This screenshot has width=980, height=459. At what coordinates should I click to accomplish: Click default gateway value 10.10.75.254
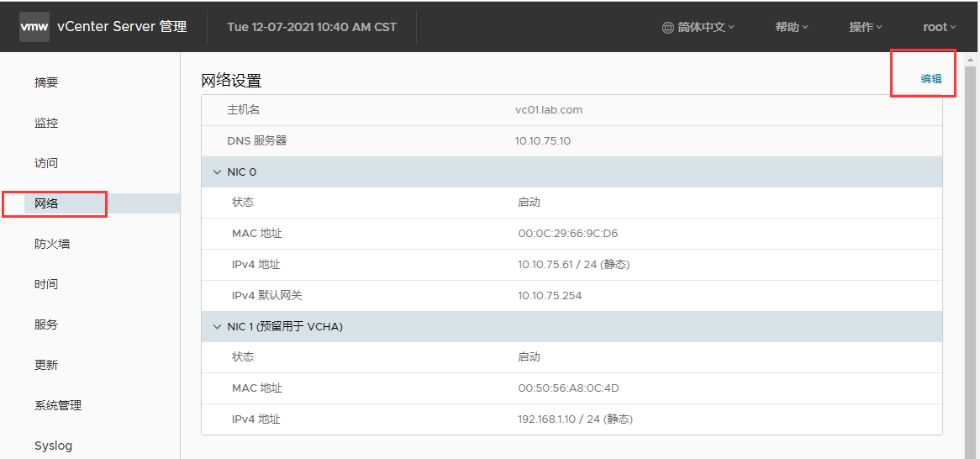click(550, 296)
